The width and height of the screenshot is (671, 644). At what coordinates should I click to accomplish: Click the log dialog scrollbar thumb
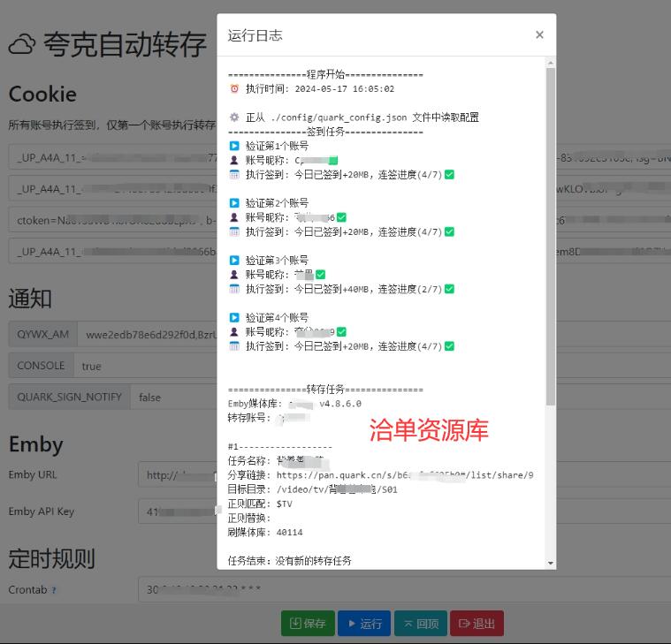[550, 237]
